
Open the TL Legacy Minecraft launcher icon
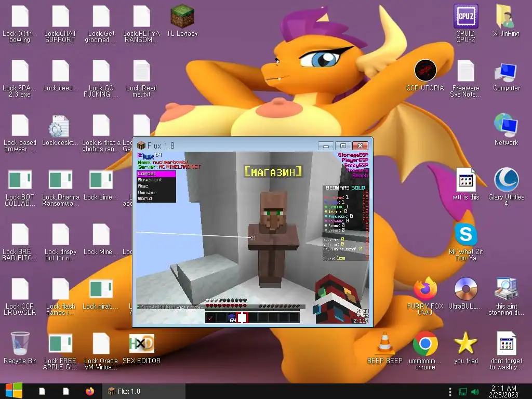coord(182,16)
